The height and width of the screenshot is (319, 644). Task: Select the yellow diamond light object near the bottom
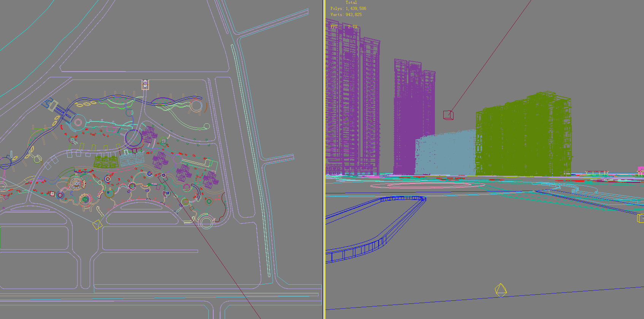pos(501,290)
